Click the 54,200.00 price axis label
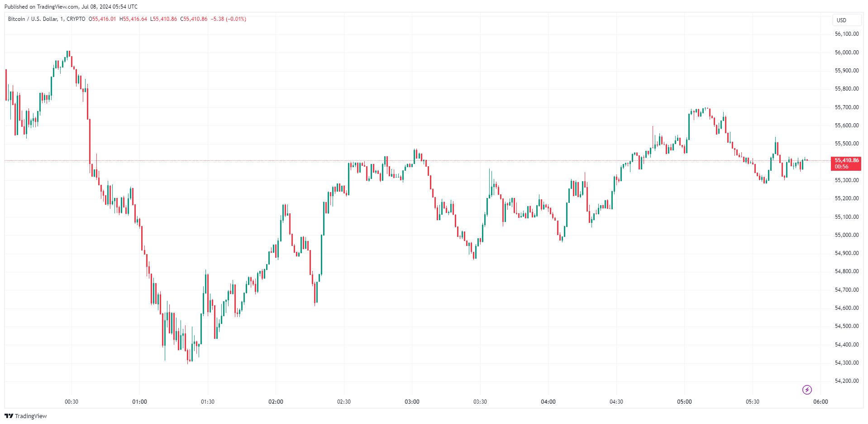This screenshot has width=868, height=424. coord(847,381)
